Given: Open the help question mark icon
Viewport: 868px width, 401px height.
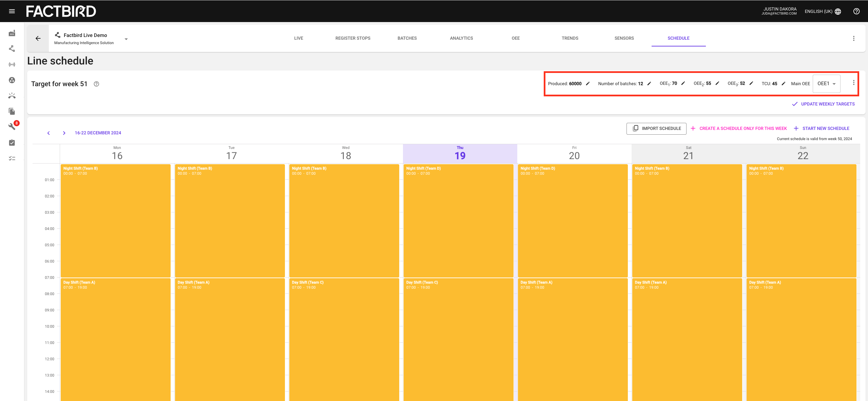Looking at the screenshot, I should point(856,11).
